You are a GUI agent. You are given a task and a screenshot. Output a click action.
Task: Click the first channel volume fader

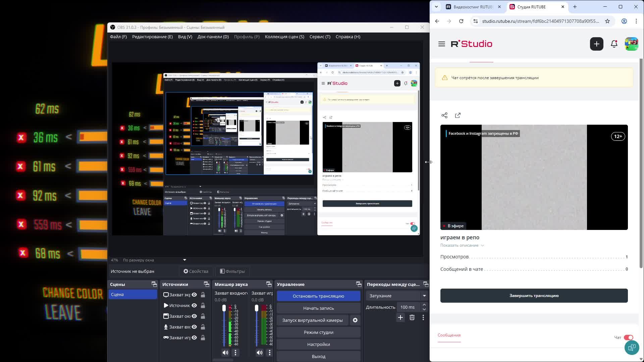[224, 308]
